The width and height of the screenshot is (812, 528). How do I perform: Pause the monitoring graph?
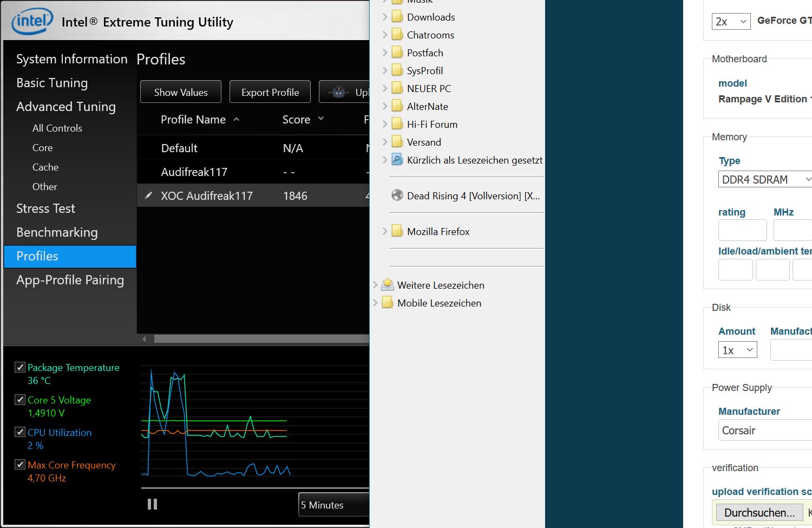153,504
